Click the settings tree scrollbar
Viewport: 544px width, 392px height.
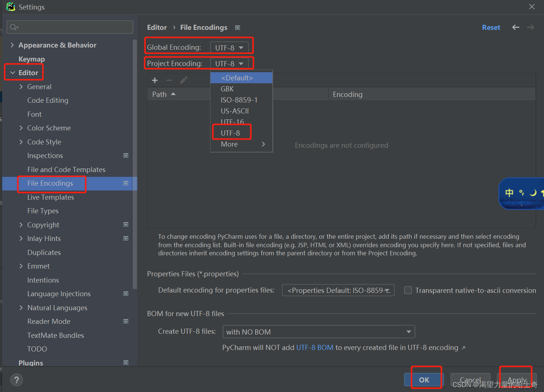click(135, 164)
